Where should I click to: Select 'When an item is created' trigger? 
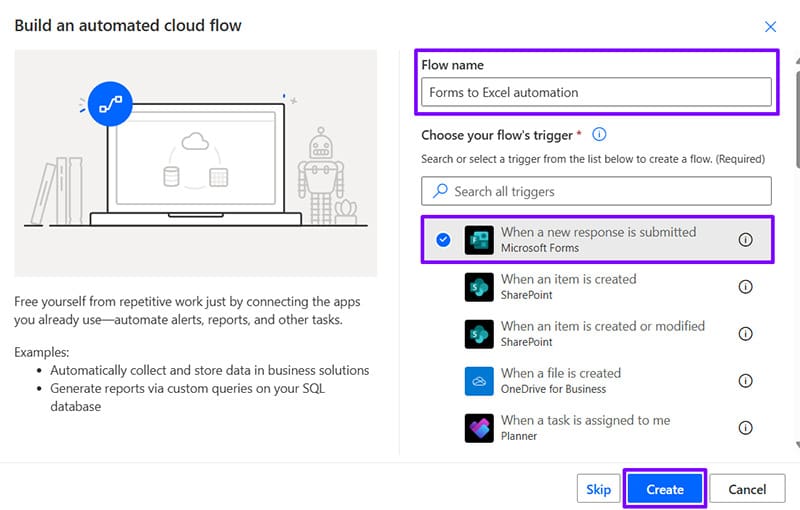point(568,280)
